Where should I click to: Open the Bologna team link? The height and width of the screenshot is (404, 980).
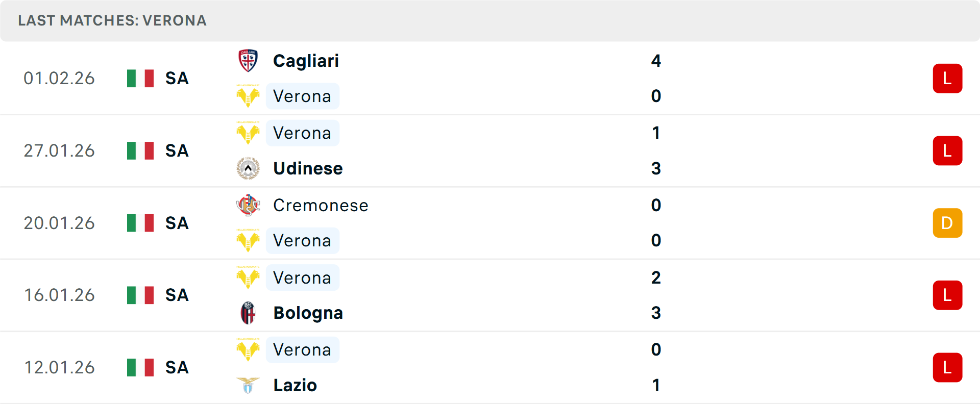coord(308,313)
